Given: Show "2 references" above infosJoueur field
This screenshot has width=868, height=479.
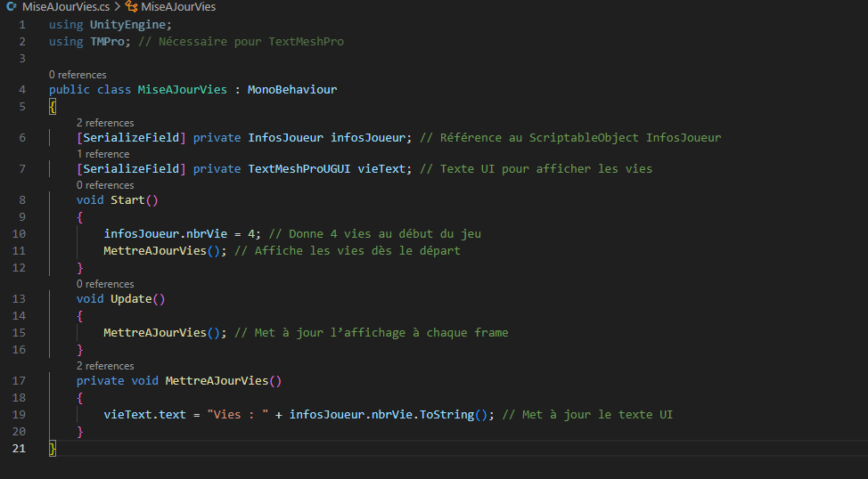Looking at the screenshot, I should [105, 123].
